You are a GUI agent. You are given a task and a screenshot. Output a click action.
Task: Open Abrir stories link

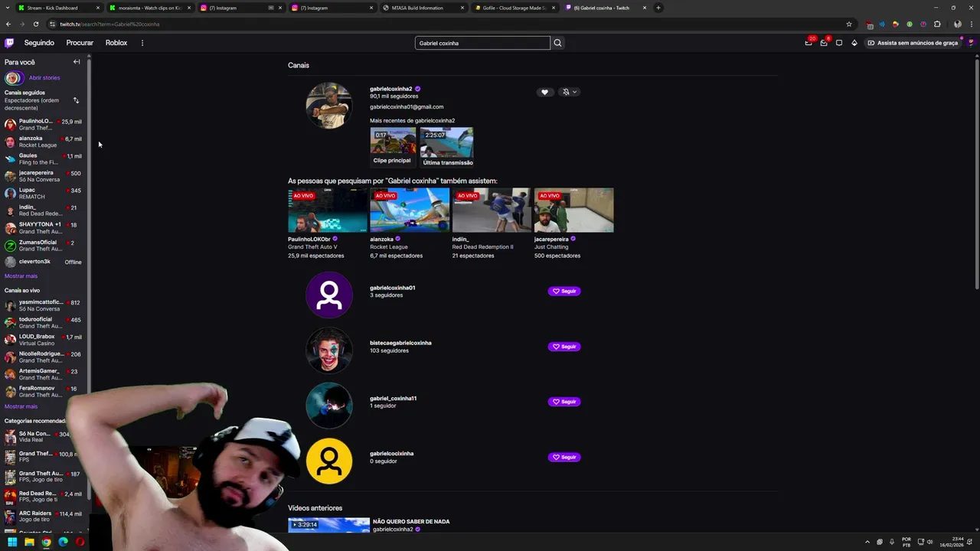44,77
